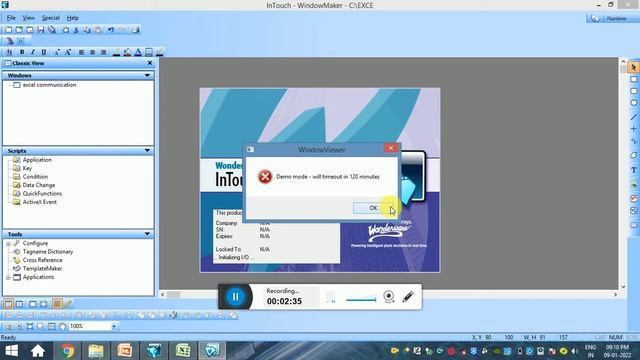This screenshot has width=640, height=360.
Task: Click the Bold formatting icon
Action: click(x=22, y=52)
